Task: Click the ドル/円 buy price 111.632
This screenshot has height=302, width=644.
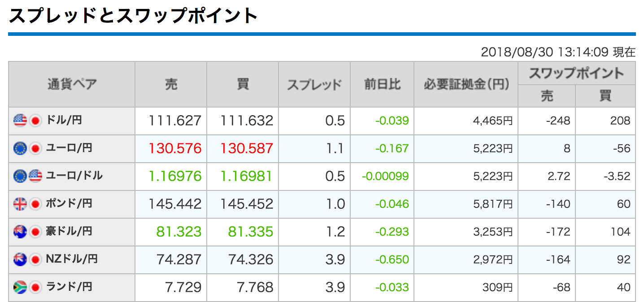Action: point(246,121)
